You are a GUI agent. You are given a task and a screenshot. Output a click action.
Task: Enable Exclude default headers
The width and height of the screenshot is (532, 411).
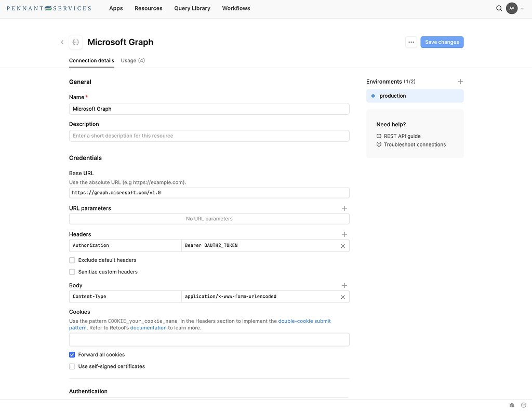72,260
